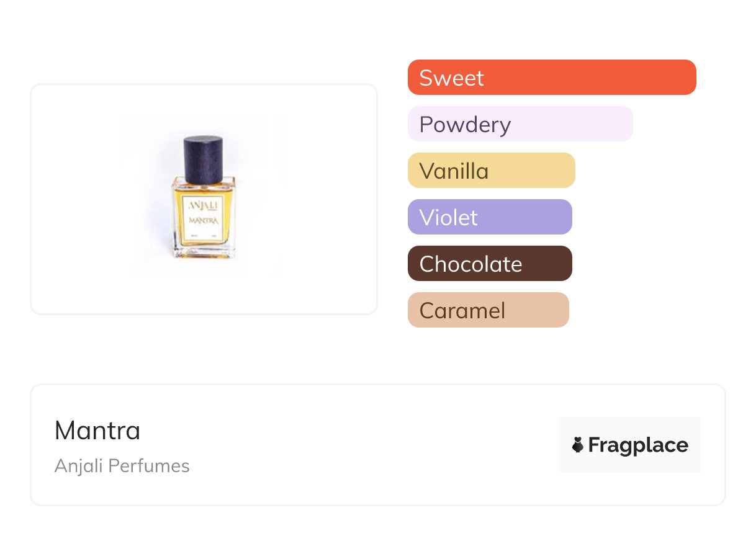
Task: Open the Mantra perfume title
Action: click(x=97, y=431)
